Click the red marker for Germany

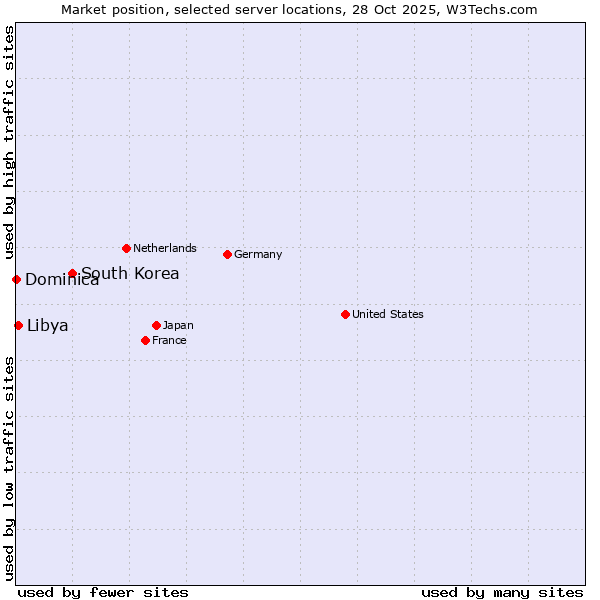click(228, 254)
